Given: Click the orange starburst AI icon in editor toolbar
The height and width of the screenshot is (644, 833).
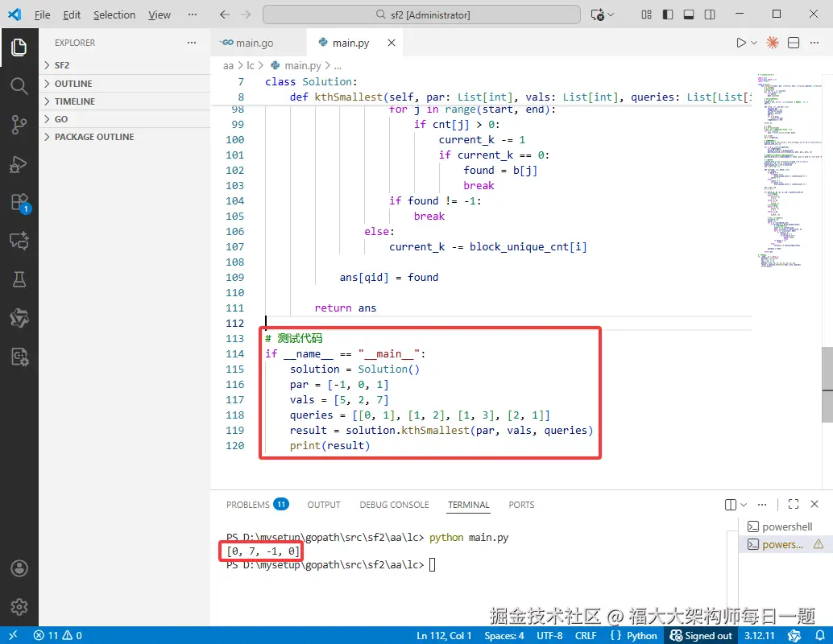Looking at the screenshot, I should pos(773,43).
